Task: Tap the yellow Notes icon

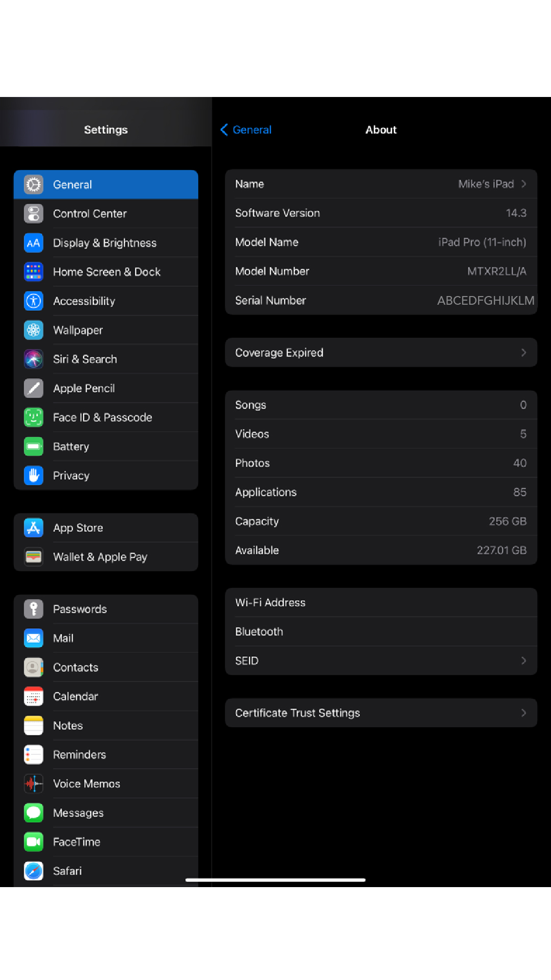Action: point(34,726)
